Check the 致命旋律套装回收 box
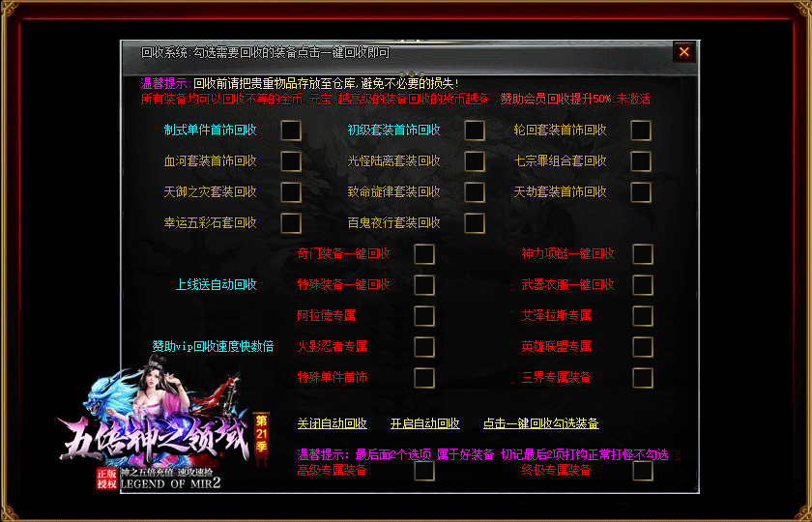Screen dimensions: 812x522 pyautogui.click(x=475, y=192)
